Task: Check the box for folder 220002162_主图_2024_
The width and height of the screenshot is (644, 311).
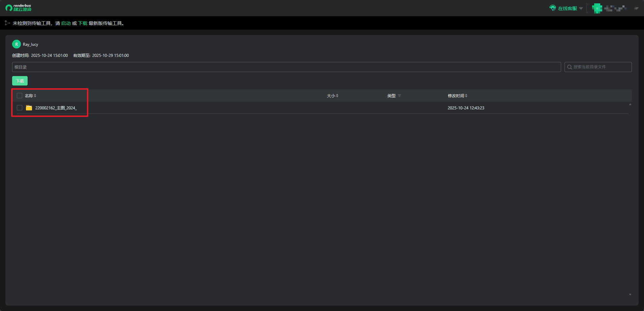Action: pyautogui.click(x=20, y=108)
